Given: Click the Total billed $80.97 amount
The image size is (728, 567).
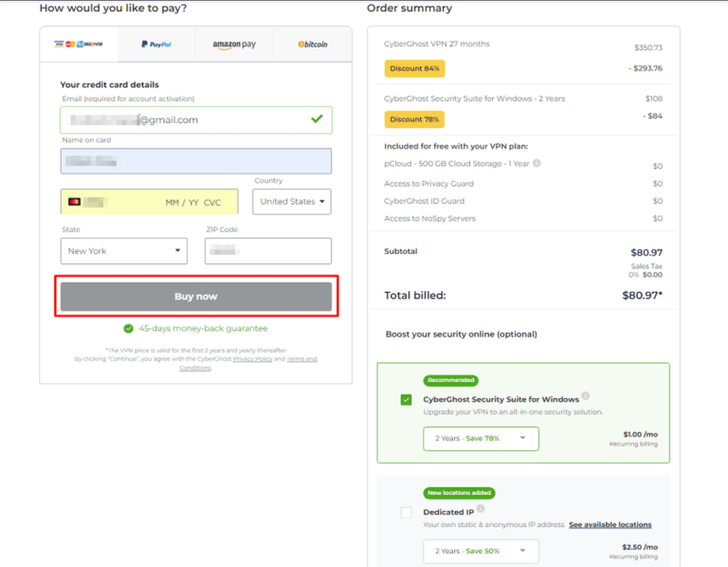Looking at the screenshot, I should click(x=642, y=295).
